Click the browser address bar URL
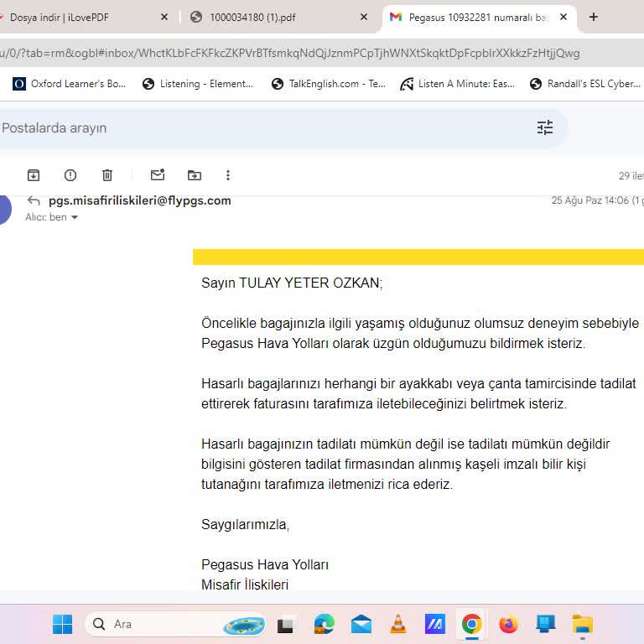Screen dimensions: 644x644 coord(289,53)
